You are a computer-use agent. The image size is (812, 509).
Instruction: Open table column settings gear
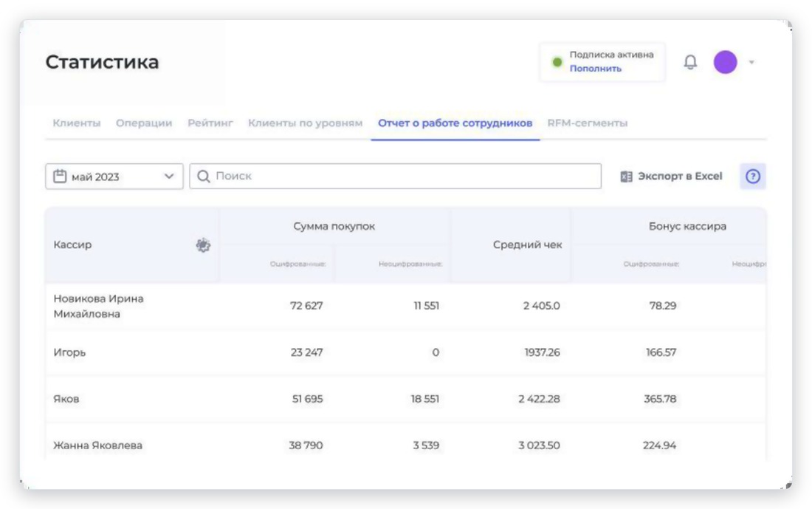203,245
